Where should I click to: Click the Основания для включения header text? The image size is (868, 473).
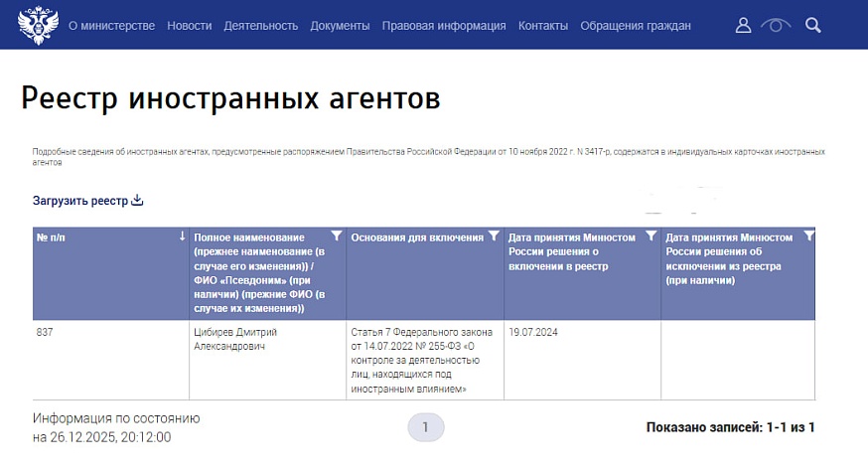pos(417,237)
